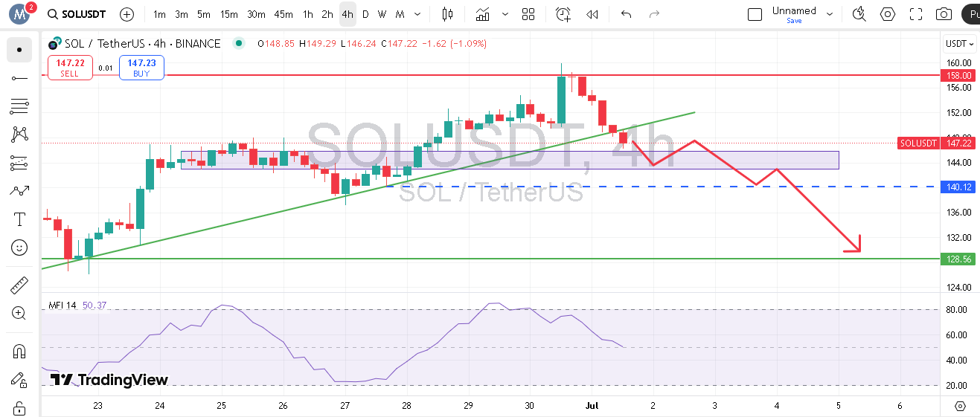
Task: Select the active 4h timeframe
Action: click(x=348, y=14)
